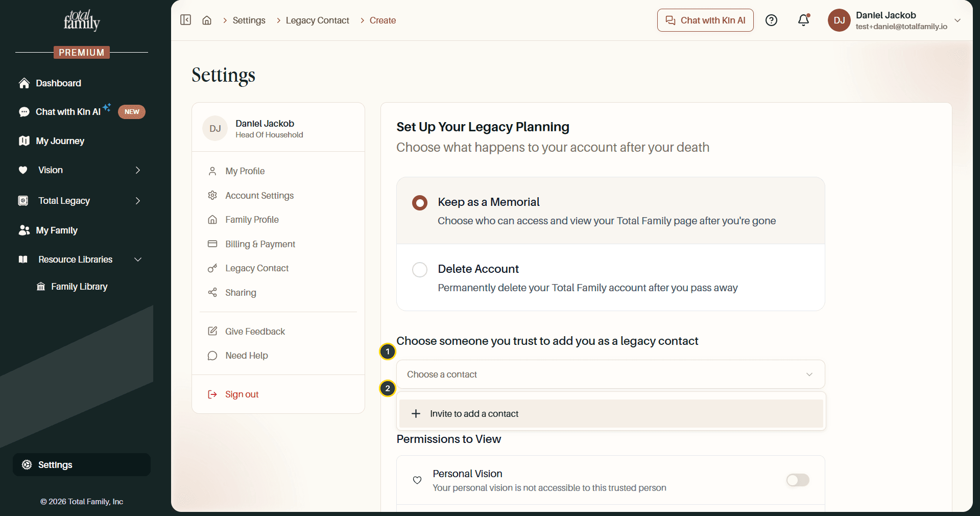The image size is (980, 516).
Task: Click the Settings breadcrumb link
Action: click(249, 20)
